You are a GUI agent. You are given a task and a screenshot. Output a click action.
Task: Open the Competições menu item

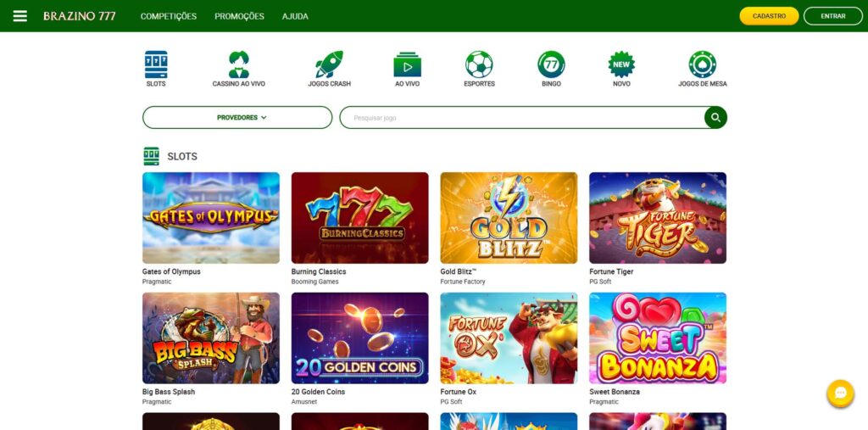(169, 17)
